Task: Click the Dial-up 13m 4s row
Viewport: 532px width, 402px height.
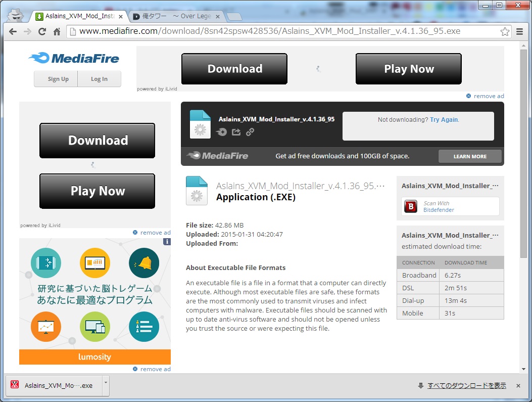Action: (x=450, y=300)
